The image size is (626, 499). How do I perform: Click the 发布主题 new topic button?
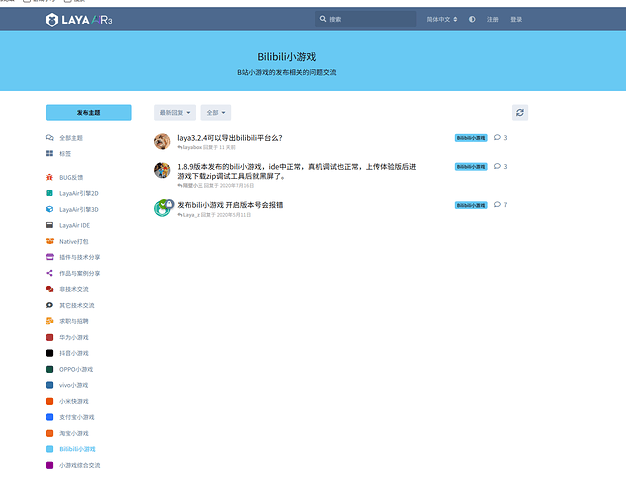(x=89, y=113)
